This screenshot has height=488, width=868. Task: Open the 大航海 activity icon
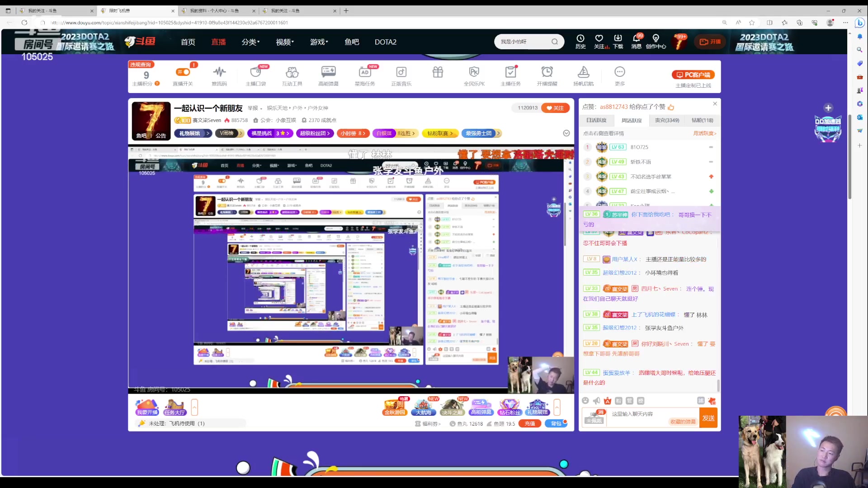424,407
